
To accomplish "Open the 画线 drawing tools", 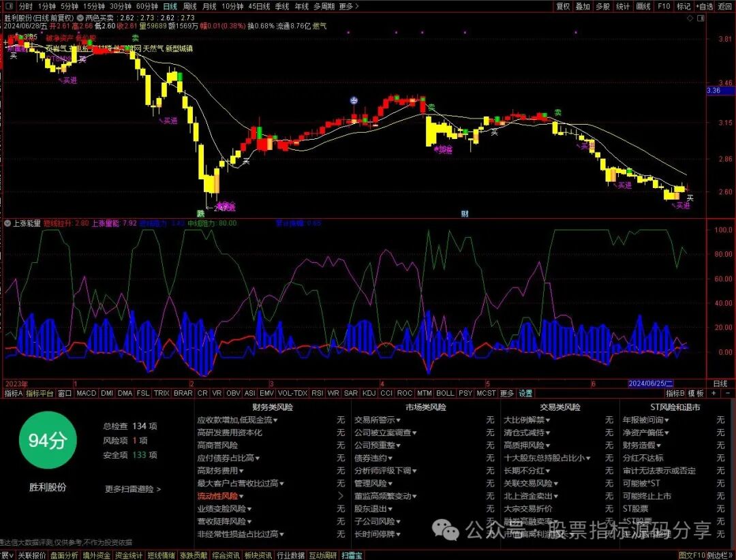I will (x=643, y=6).
